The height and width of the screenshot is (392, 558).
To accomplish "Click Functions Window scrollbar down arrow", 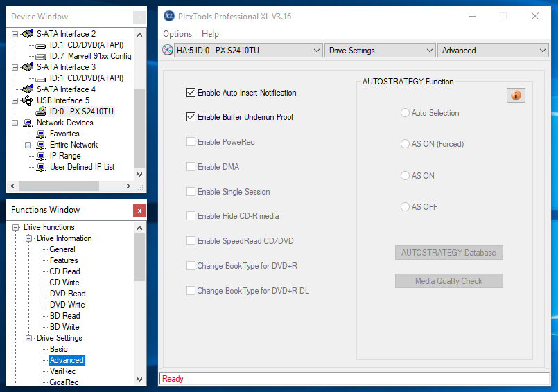I will click(x=139, y=380).
